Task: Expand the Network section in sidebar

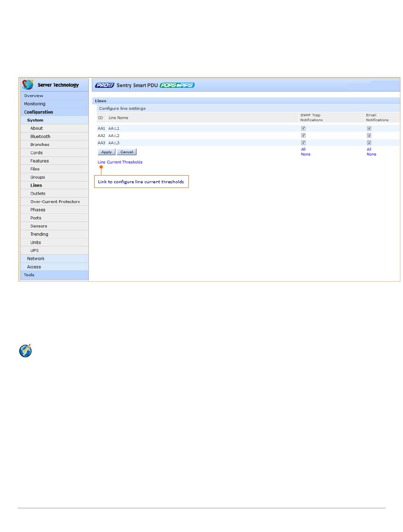Action: (36, 258)
